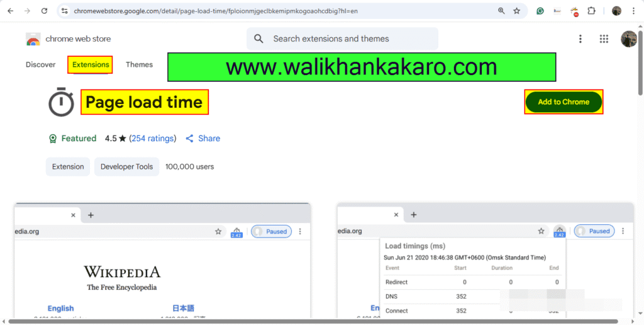Screen dimensions: 644x325
Task: Reload the current page
Action: point(45,11)
